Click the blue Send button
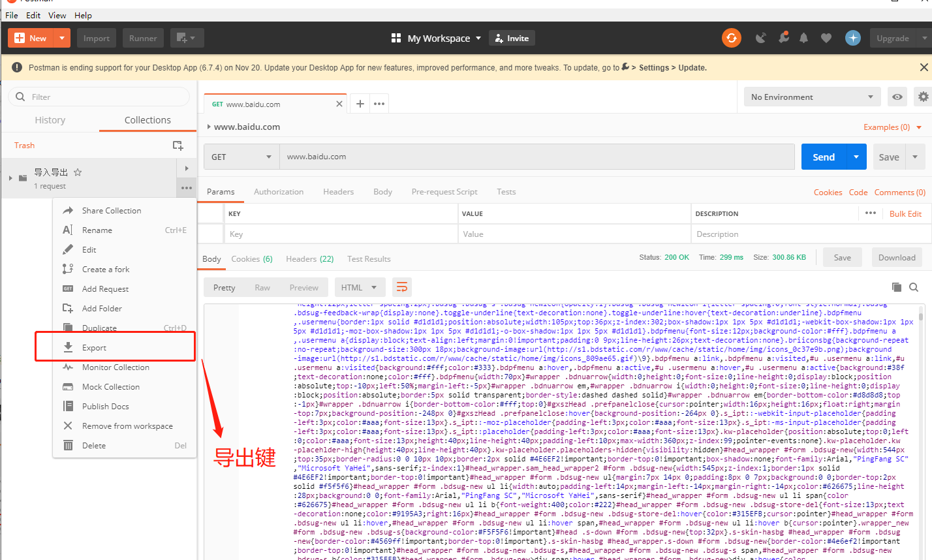The height and width of the screenshot is (560, 932). (x=824, y=157)
